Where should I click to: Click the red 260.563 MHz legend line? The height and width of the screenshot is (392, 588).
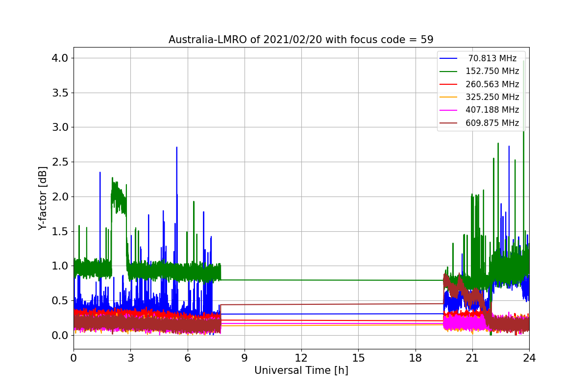(448, 84)
